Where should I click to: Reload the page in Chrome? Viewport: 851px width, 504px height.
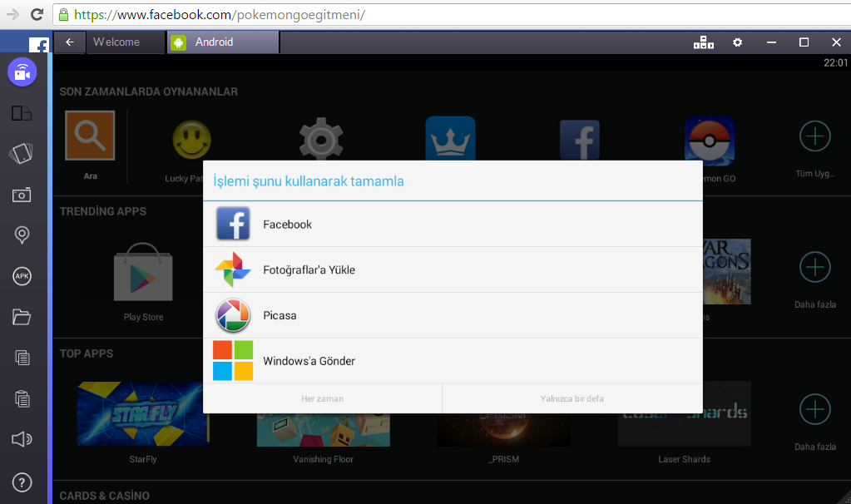pos(37,15)
